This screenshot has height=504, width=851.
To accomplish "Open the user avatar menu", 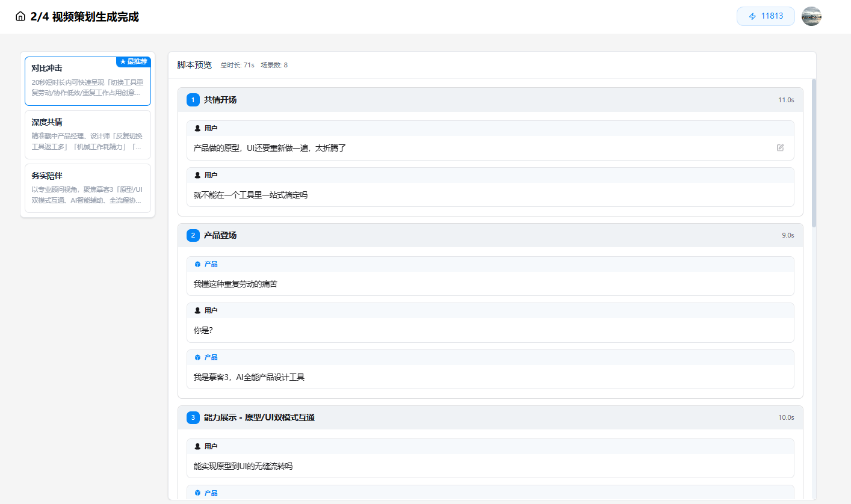I will click(811, 16).
